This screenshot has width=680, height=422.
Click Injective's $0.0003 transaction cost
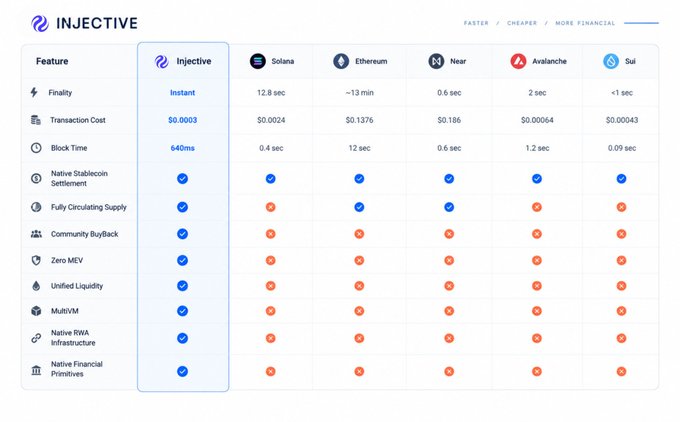click(x=183, y=120)
